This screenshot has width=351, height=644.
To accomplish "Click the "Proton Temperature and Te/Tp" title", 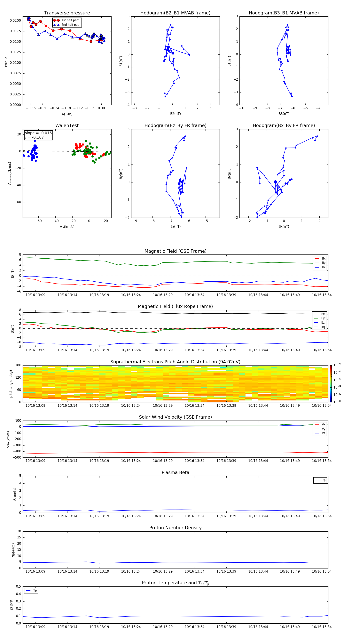I will coord(175,583).
